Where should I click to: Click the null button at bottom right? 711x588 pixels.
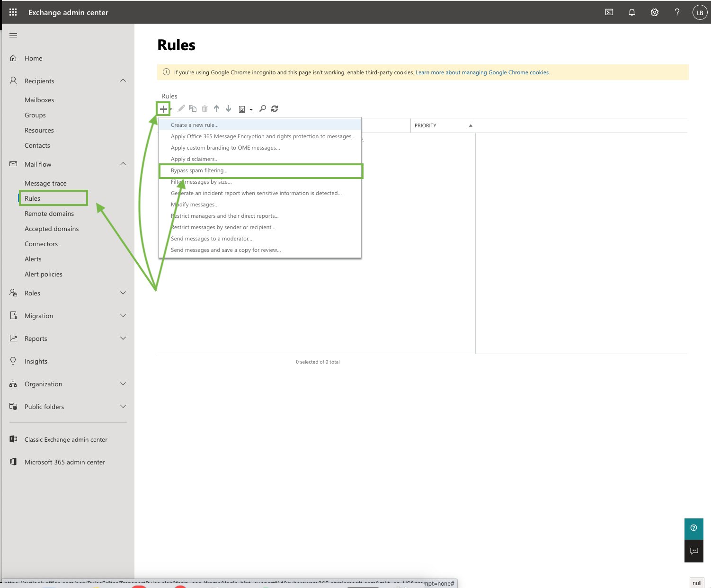697,583
